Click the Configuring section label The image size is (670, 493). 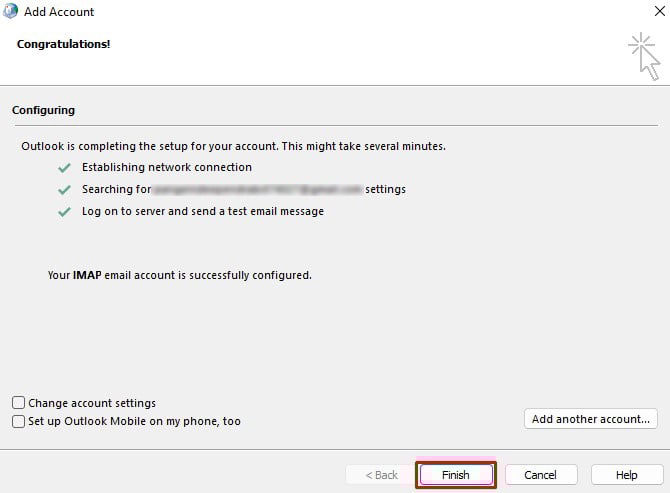click(43, 110)
